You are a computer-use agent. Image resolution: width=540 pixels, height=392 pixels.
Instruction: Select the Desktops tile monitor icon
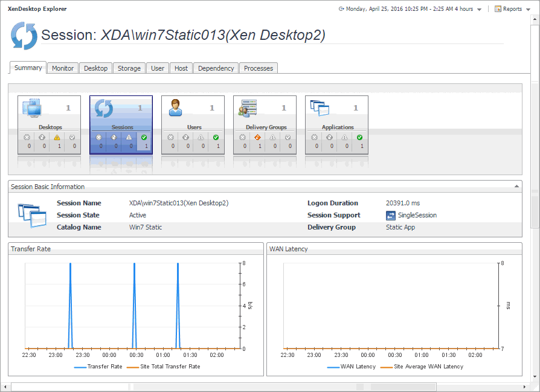32,108
